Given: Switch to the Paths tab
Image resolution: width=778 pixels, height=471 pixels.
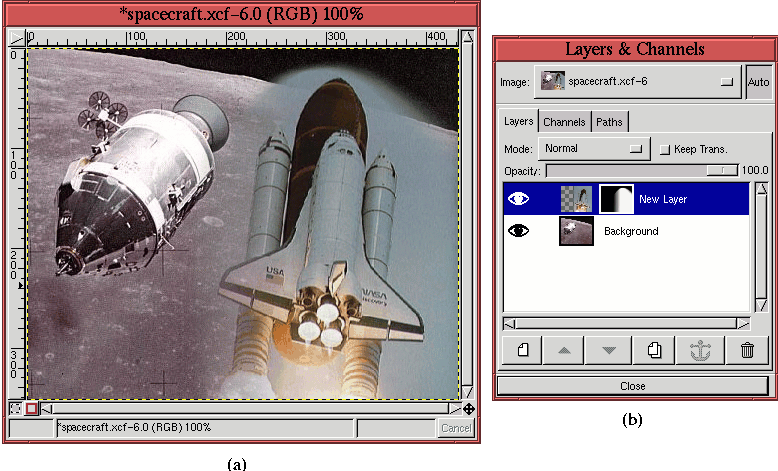Looking at the screenshot, I should [x=609, y=122].
